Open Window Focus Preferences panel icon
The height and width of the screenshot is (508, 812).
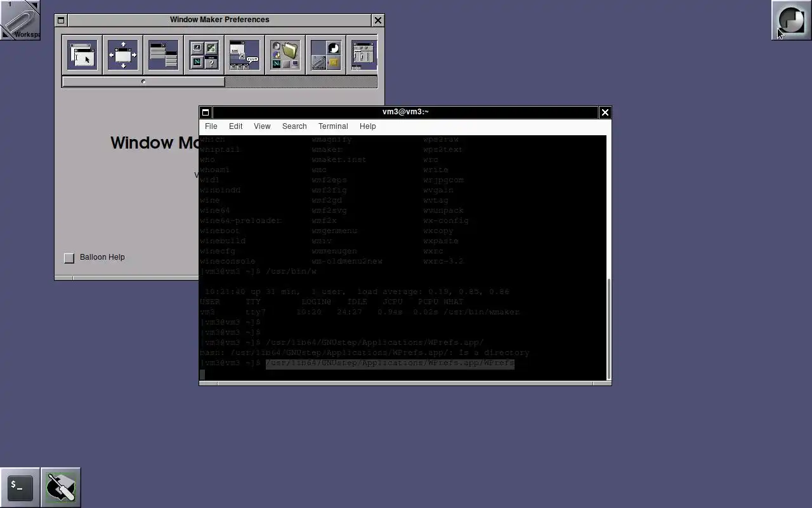(82, 55)
